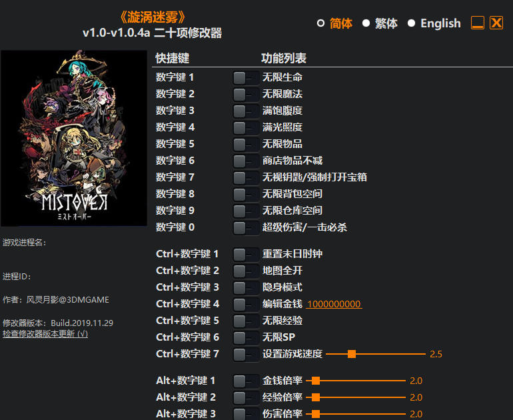This screenshot has height=420, width=513.
Task: Click 进程ID label
Action: pos(17,277)
